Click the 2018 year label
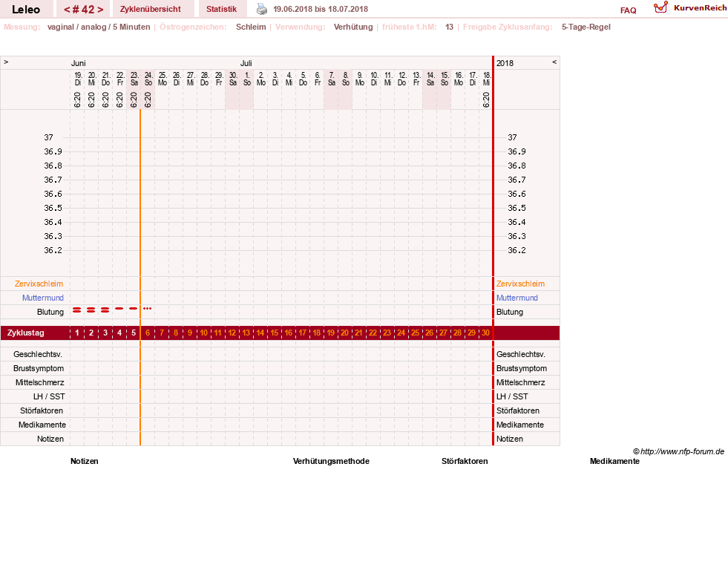The width and height of the screenshot is (728, 579). pos(505,63)
